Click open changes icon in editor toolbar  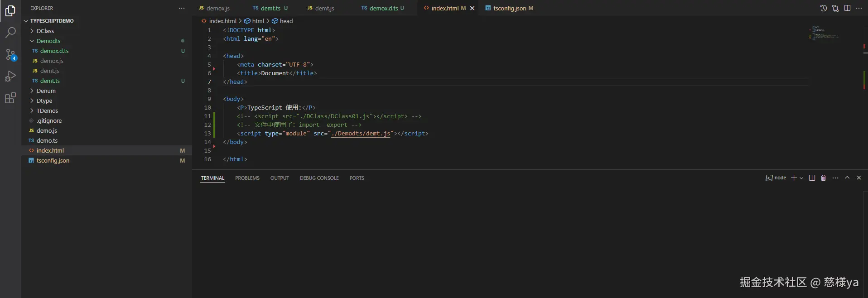point(835,8)
